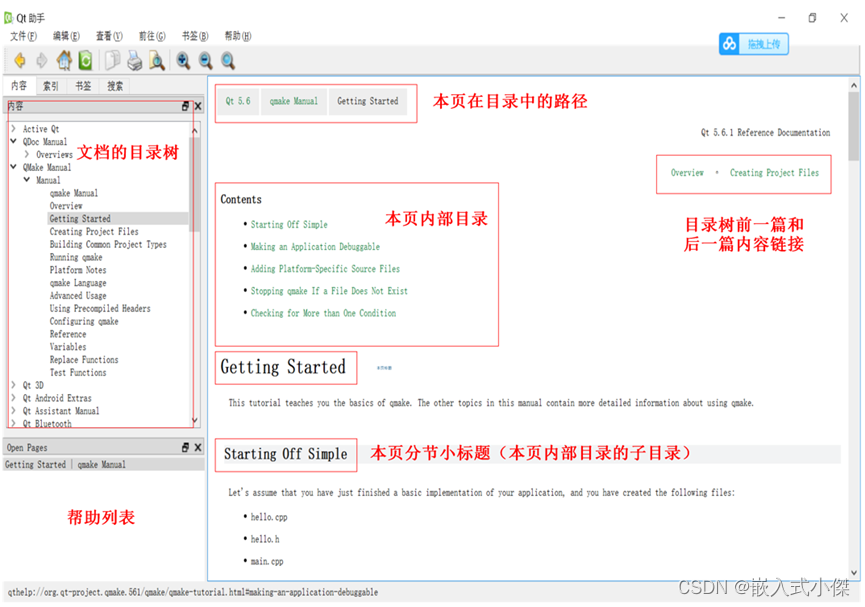Screen dimensions: 865x607
Task: Select Getting Started tree entry
Action: [x=80, y=219]
